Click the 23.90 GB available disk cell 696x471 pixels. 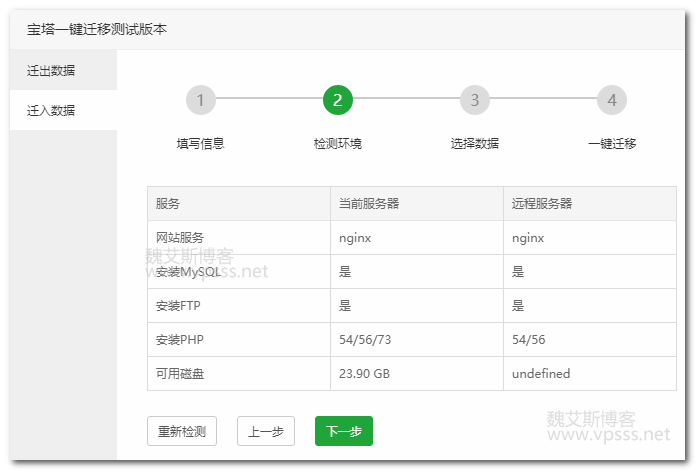pos(365,374)
